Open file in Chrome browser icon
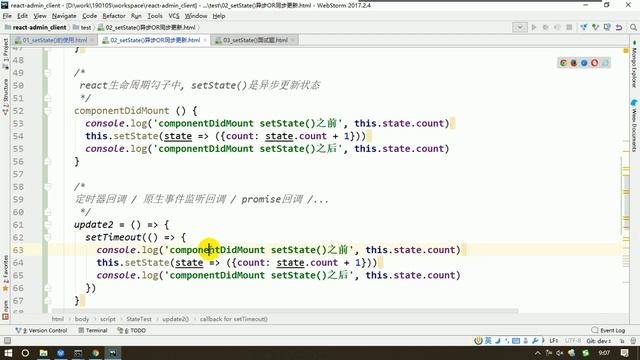This screenshot has width=640, height=360. [x=564, y=63]
